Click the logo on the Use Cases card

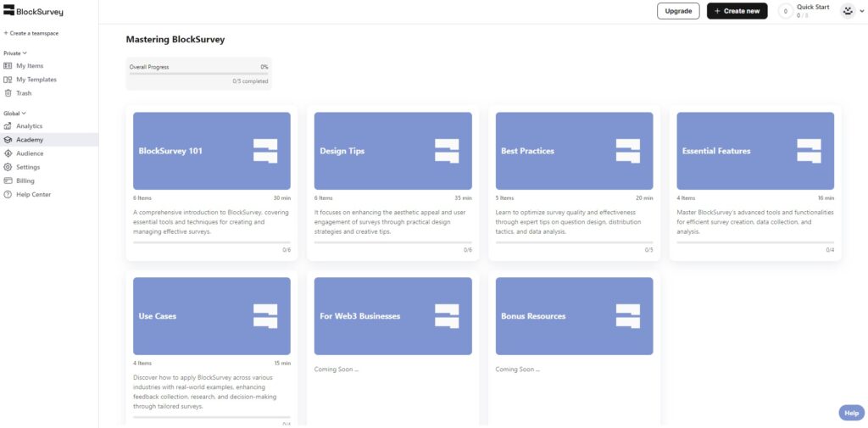[x=265, y=316]
